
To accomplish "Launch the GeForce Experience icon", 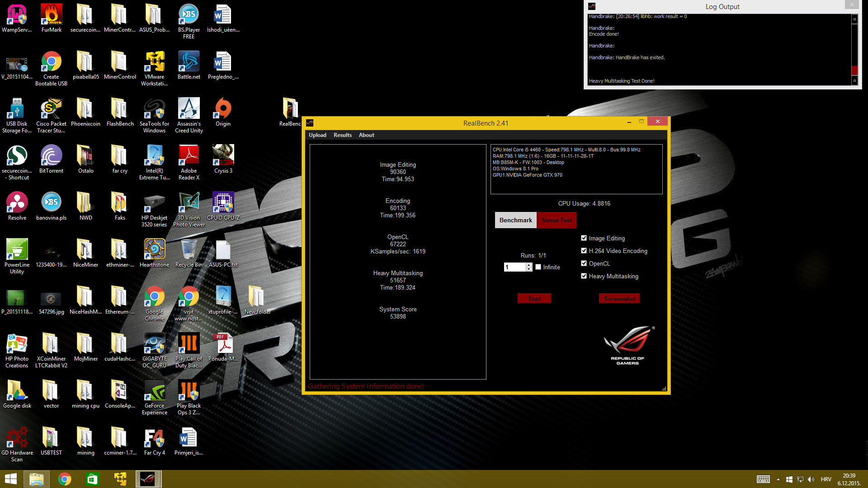I will (154, 397).
